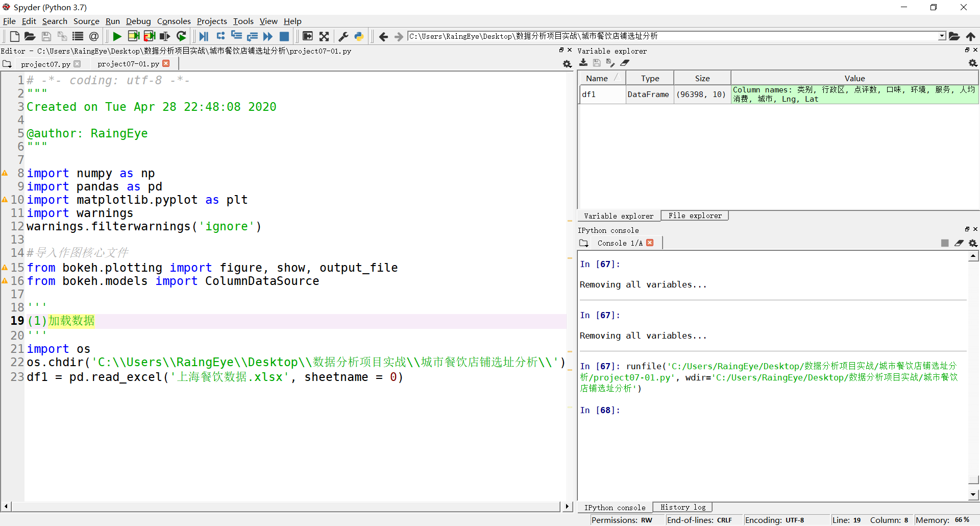Viewport: 980px width, 526px height.
Task: Switch to the File explorer tab
Action: (695, 216)
